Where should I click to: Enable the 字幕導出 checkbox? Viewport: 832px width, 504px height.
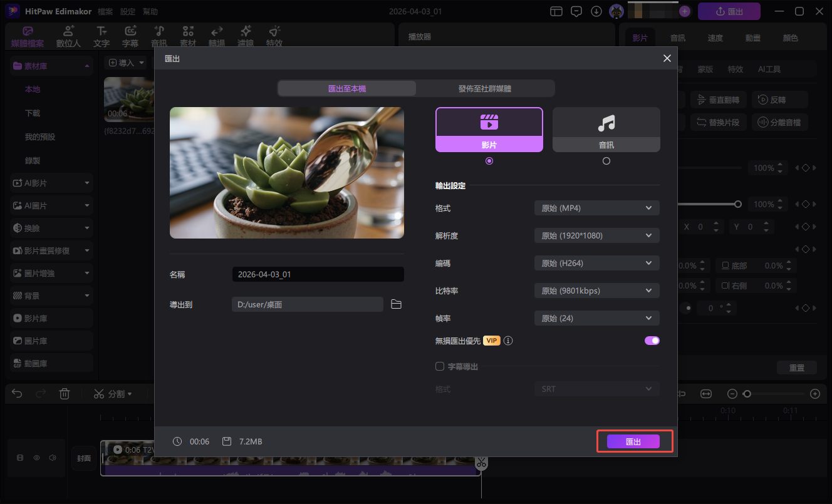[439, 366]
